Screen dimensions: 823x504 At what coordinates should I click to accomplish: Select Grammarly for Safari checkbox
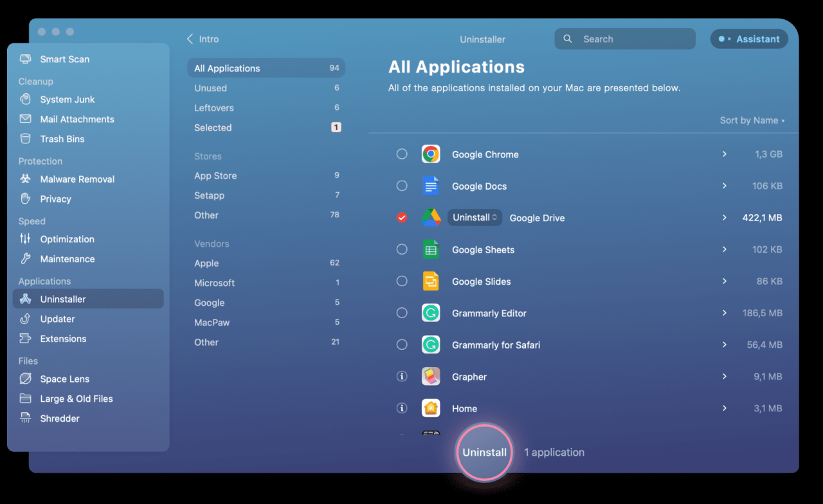tap(402, 345)
